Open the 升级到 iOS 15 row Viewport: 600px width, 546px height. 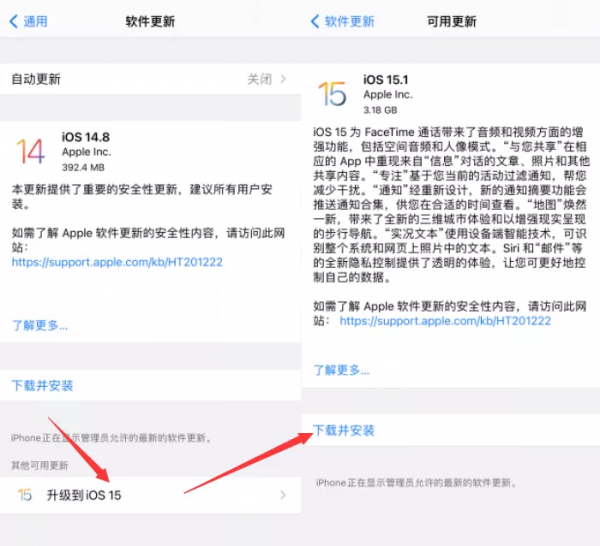(150, 495)
